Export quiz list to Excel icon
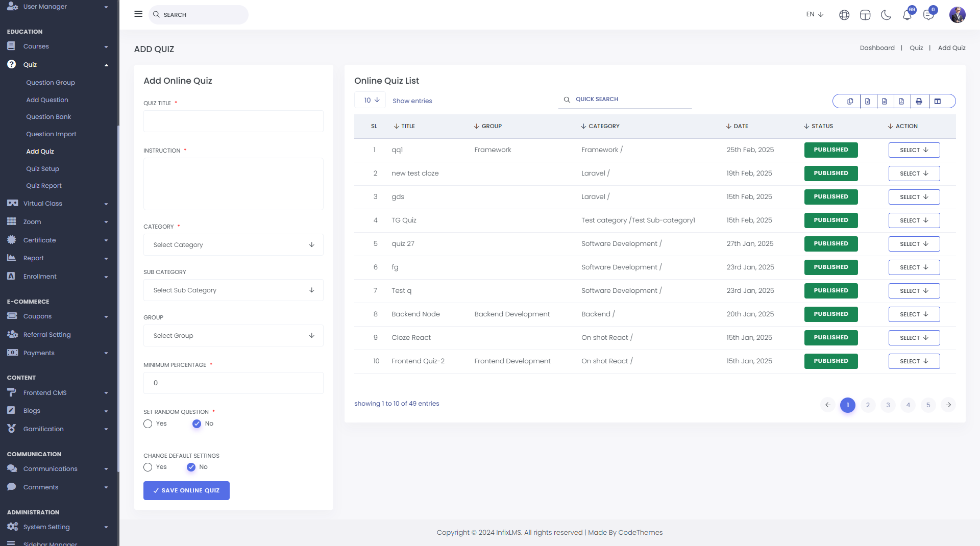 (867, 101)
